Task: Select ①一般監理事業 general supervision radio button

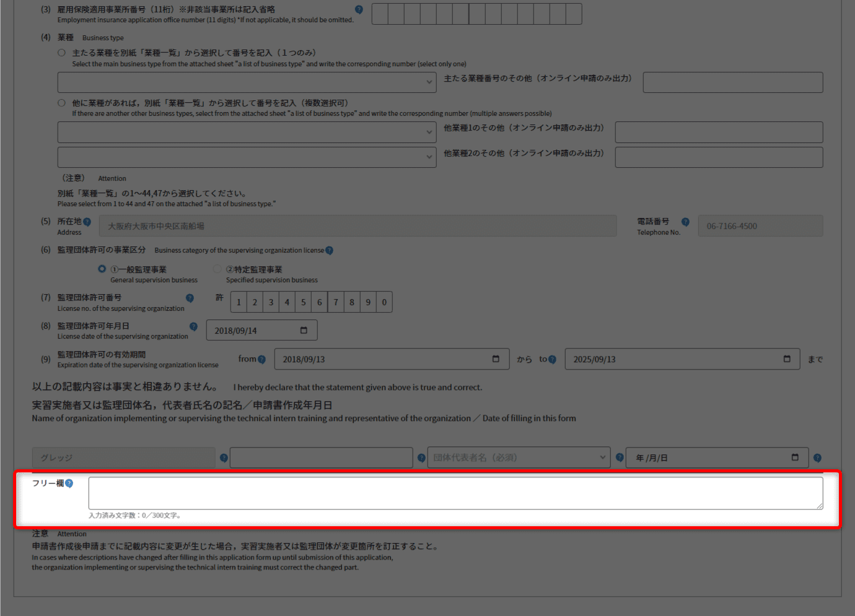Action: pyautogui.click(x=102, y=269)
